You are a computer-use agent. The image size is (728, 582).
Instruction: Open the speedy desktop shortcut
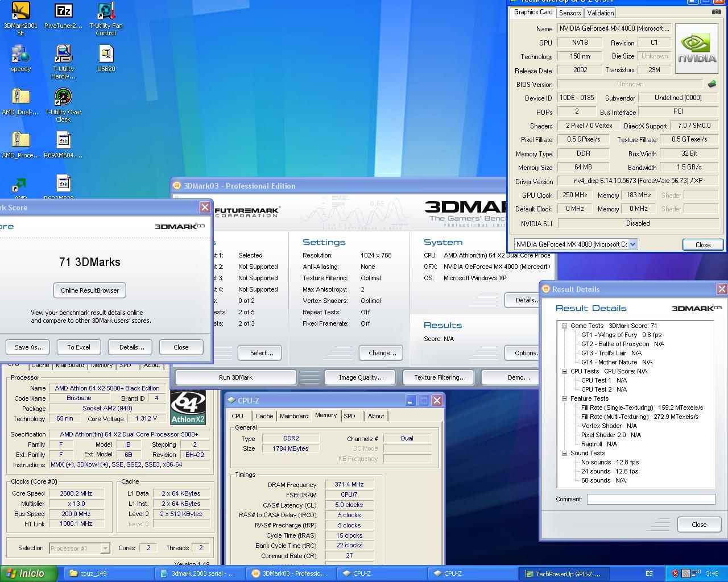point(20,59)
